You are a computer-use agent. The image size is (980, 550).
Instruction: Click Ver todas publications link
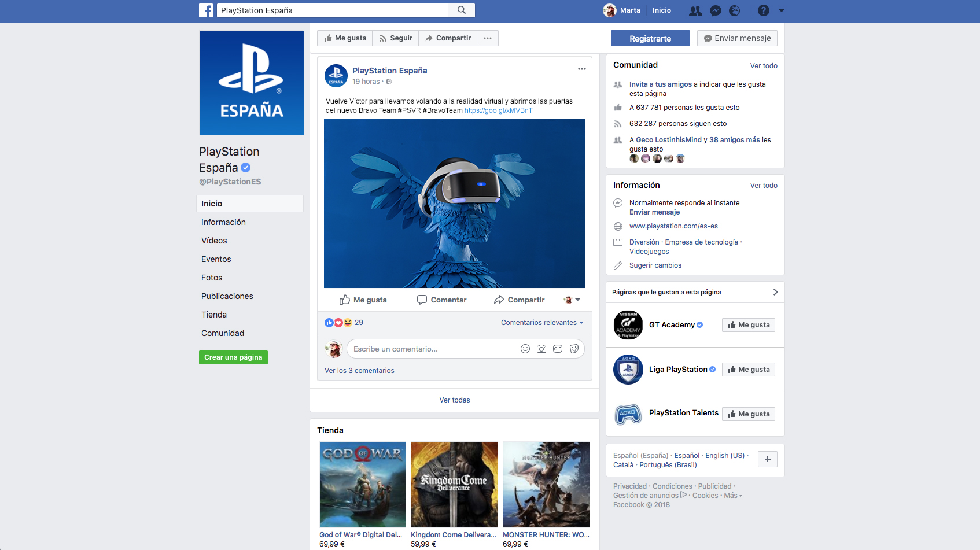tap(455, 400)
